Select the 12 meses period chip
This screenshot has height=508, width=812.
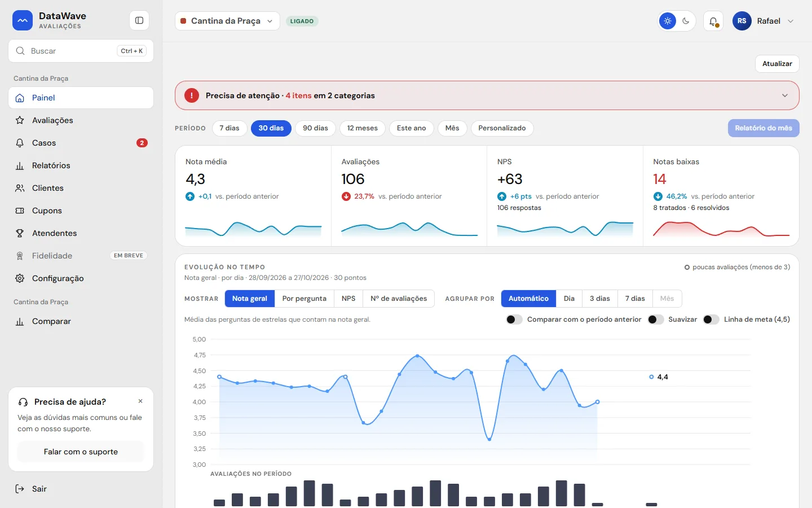coord(363,128)
